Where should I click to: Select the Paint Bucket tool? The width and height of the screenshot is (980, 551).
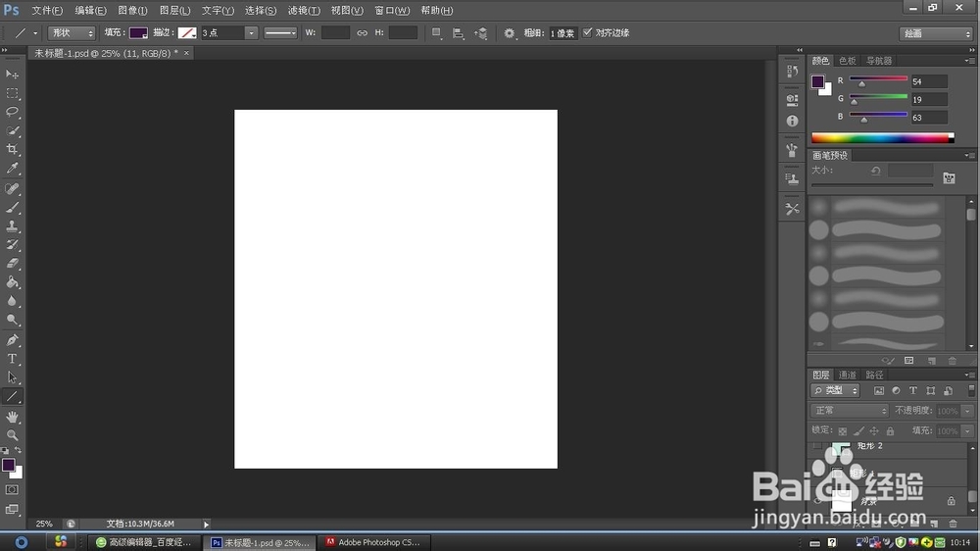click(x=12, y=282)
